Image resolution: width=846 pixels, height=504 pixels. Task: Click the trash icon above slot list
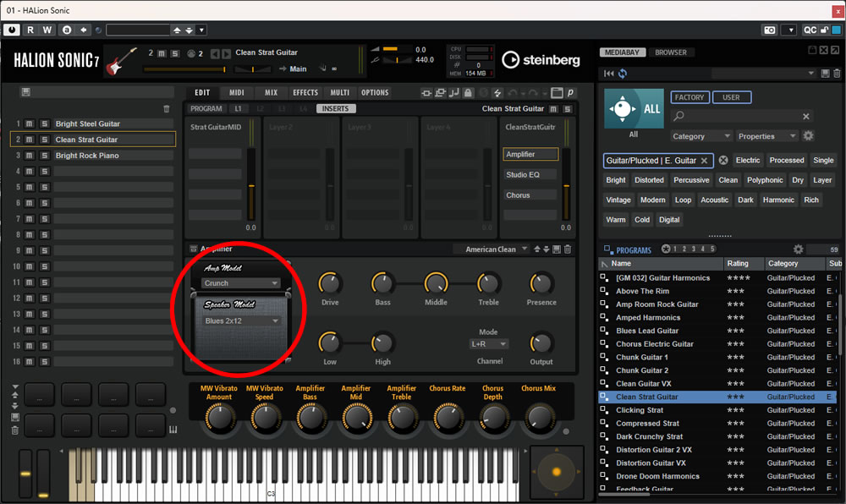tap(167, 109)
